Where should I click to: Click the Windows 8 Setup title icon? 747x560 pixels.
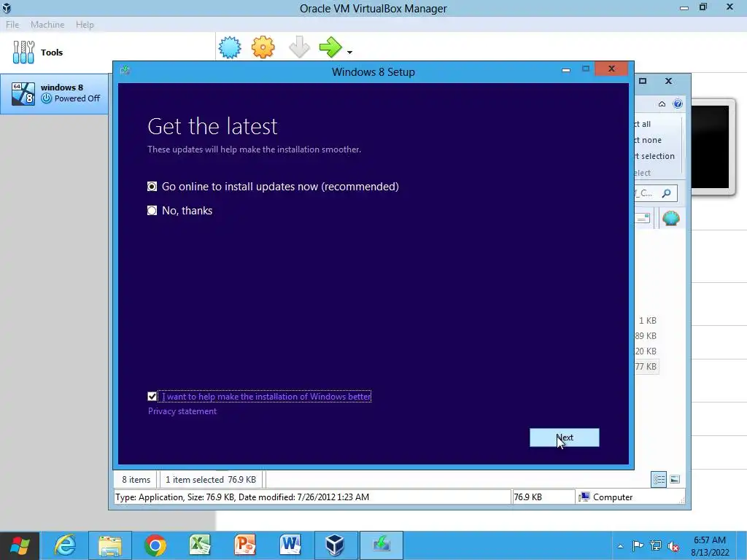pos(125,71)
